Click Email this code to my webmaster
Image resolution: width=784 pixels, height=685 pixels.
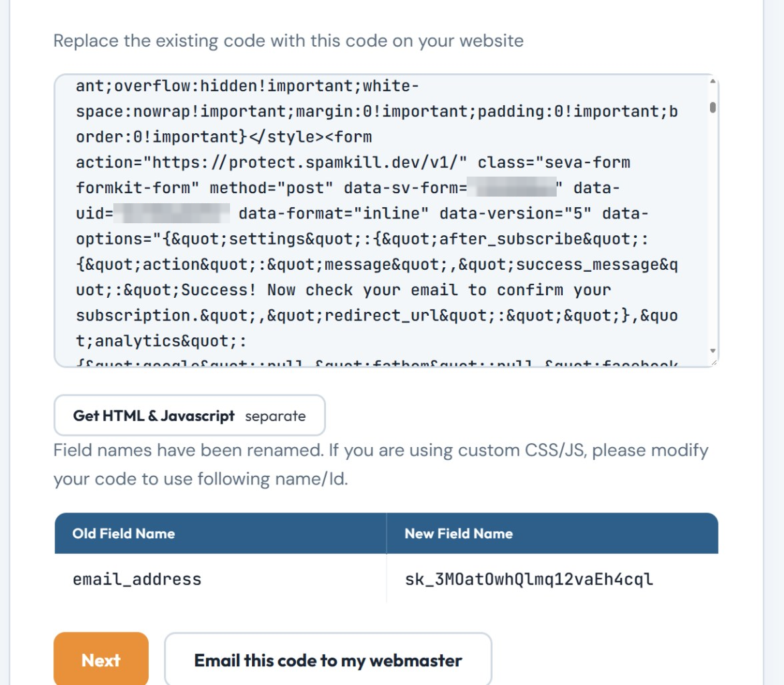(x=328, y=660)
